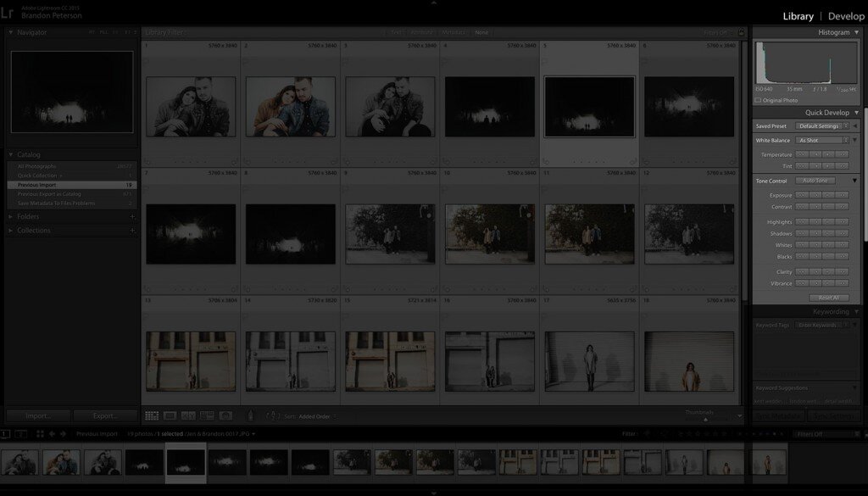This screenshot has height=496, width=868.
Task: Add a new collection with plus icon
Action: tap(132, 231)
